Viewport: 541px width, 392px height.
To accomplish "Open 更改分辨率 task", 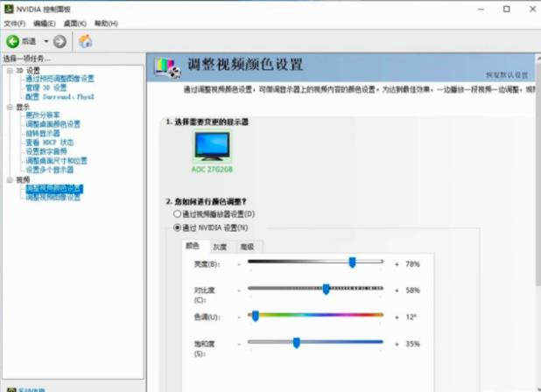I will (x=43, y=115).
